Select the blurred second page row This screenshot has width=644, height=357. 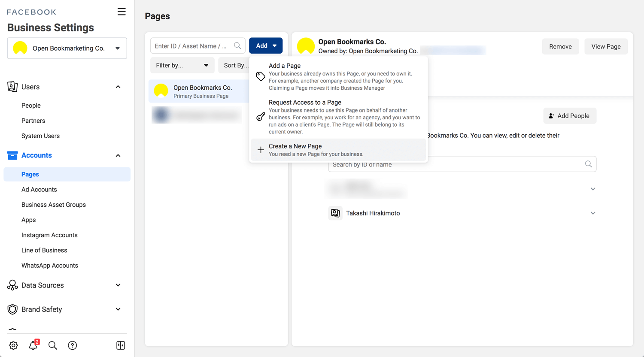[197, 115]
